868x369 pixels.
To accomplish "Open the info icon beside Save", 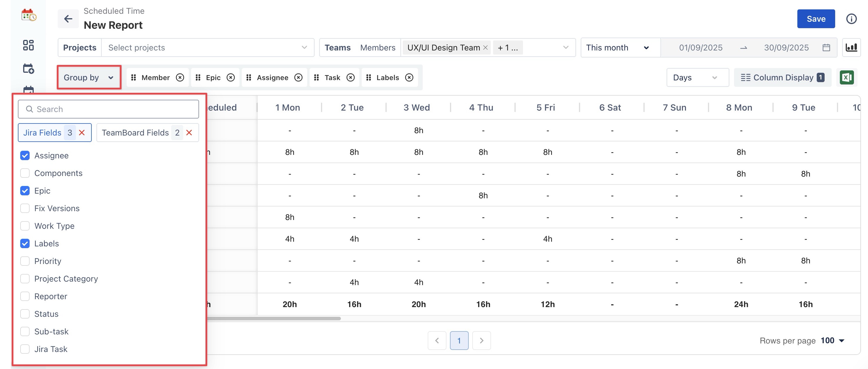I will [x=851, y=19].
